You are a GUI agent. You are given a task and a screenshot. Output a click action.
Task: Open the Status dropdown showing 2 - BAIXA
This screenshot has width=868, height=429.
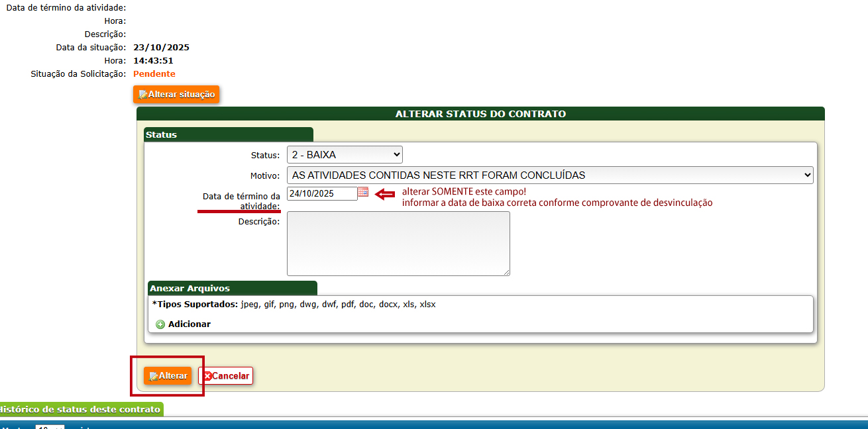tap(345, 155)
